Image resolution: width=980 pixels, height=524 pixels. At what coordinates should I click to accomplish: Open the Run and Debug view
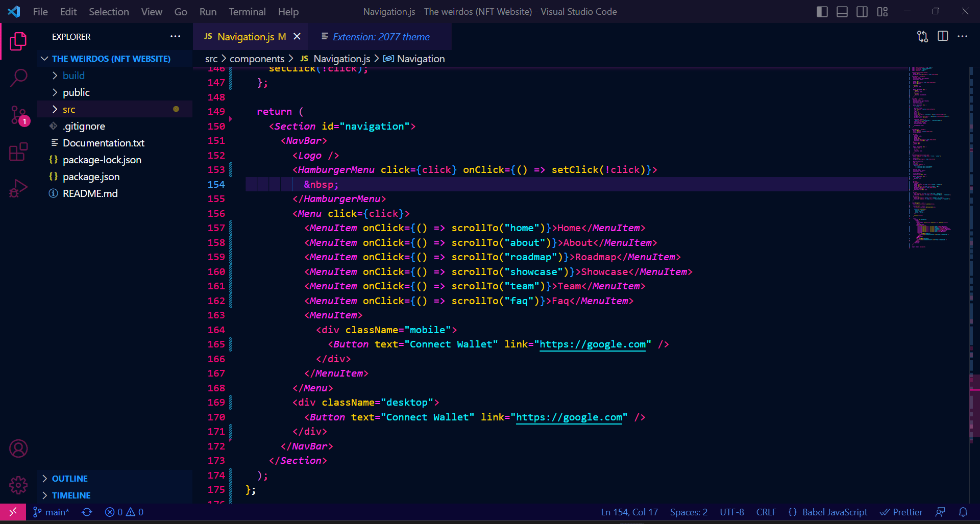tap(18, 188)
